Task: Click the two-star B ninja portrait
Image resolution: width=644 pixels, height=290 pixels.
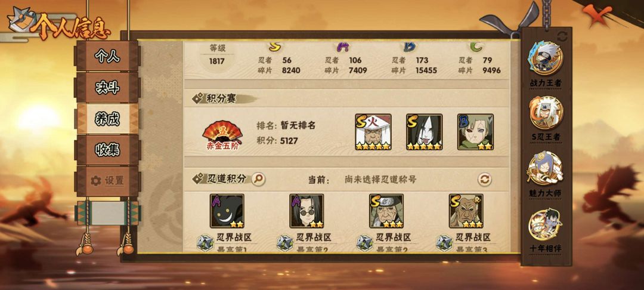Action: point(476,132)
